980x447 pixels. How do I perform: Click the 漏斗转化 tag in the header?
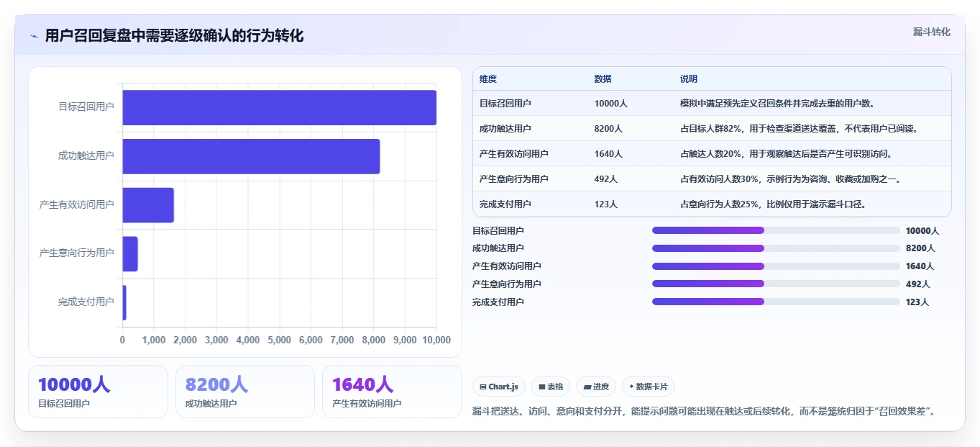(x=931, y=32)
